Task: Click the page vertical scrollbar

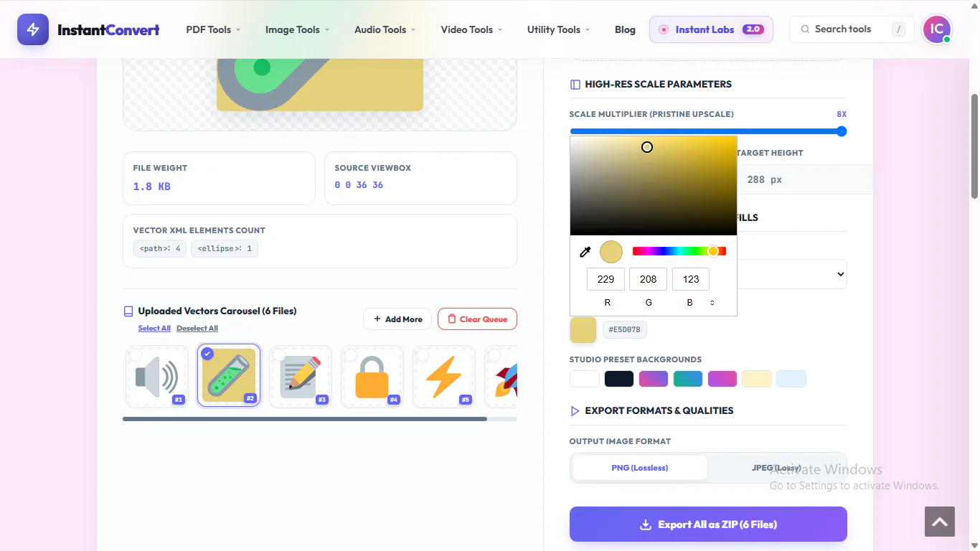Action: click(974, 146)
